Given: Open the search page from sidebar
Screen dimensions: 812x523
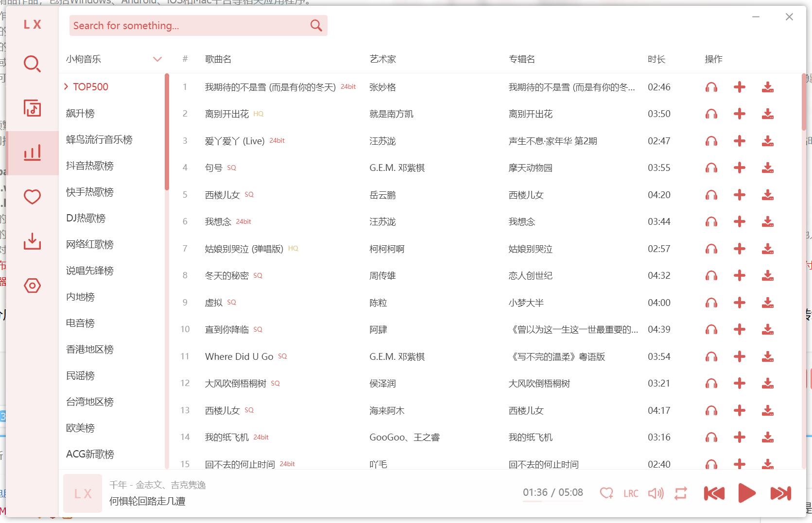Looking at the screenshot, I should pyautogui.click(x=32, y=64).
